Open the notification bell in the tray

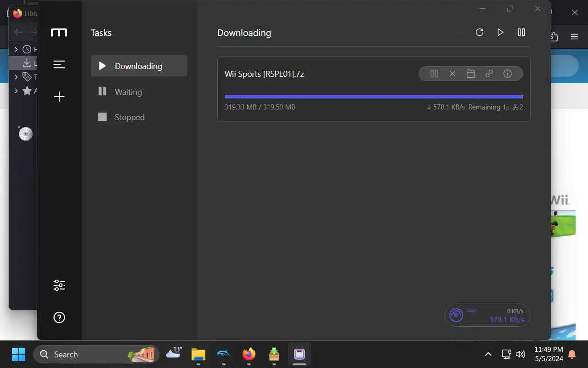coord(572,354)
